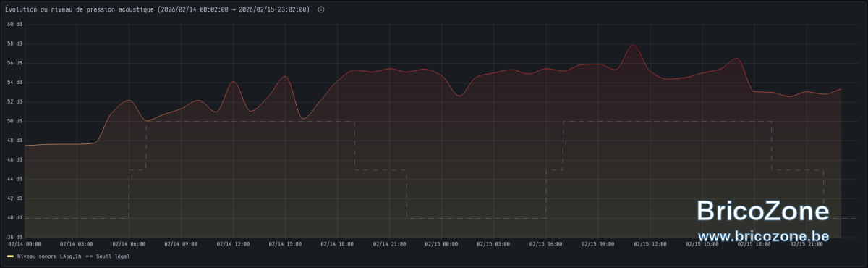Click the '40 dB' y-axis label
This screenshot has width=868, height=268.
coord(14,217)
